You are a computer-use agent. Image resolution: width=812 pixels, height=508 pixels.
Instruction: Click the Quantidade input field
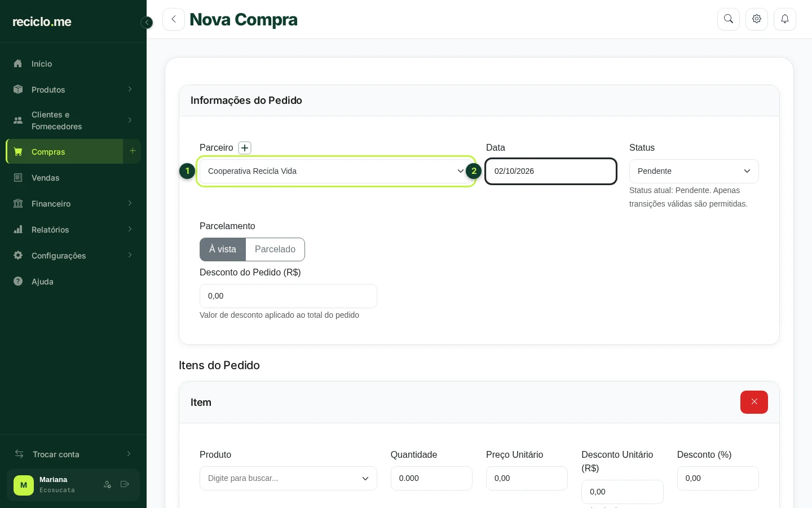coord(431,478)
